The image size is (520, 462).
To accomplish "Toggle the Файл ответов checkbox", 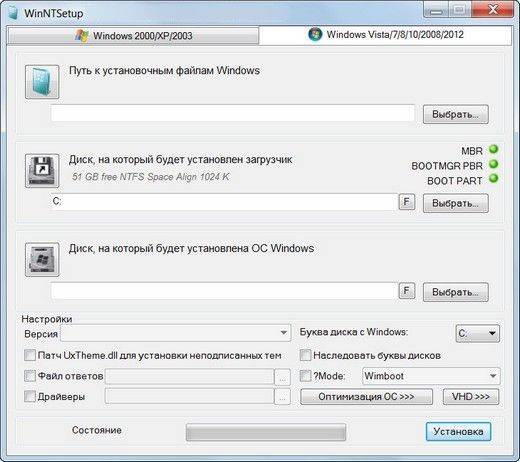I will click(x=30, y=376).
